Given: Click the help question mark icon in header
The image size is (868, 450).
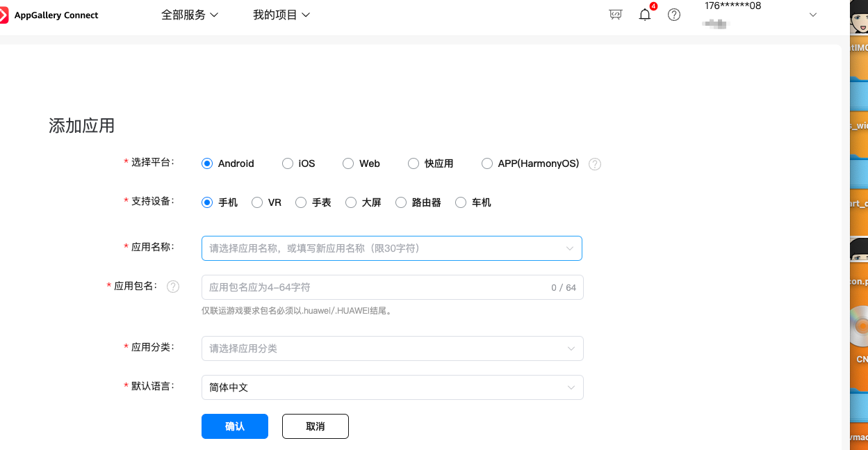Looking at the screenshot, I should tap(673, 15).
